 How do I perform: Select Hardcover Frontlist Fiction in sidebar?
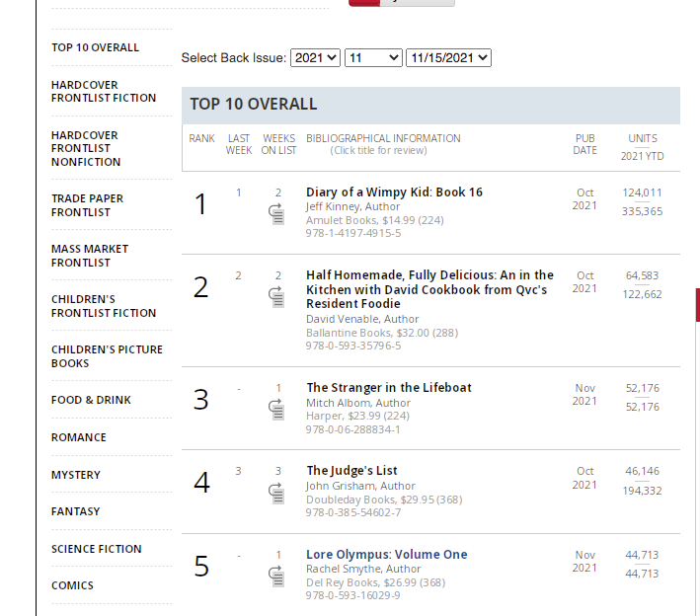point(104,92)
